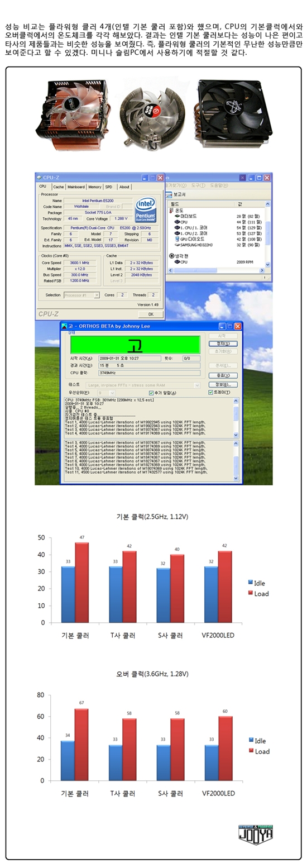Screen dimensions: 307x868
Task: Click sensor window vertical scrollbar
Action: 268,234
